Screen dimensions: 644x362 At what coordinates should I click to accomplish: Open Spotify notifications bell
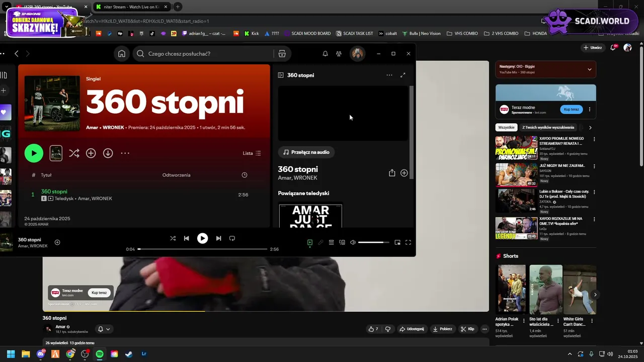click(x=325, y=54)
